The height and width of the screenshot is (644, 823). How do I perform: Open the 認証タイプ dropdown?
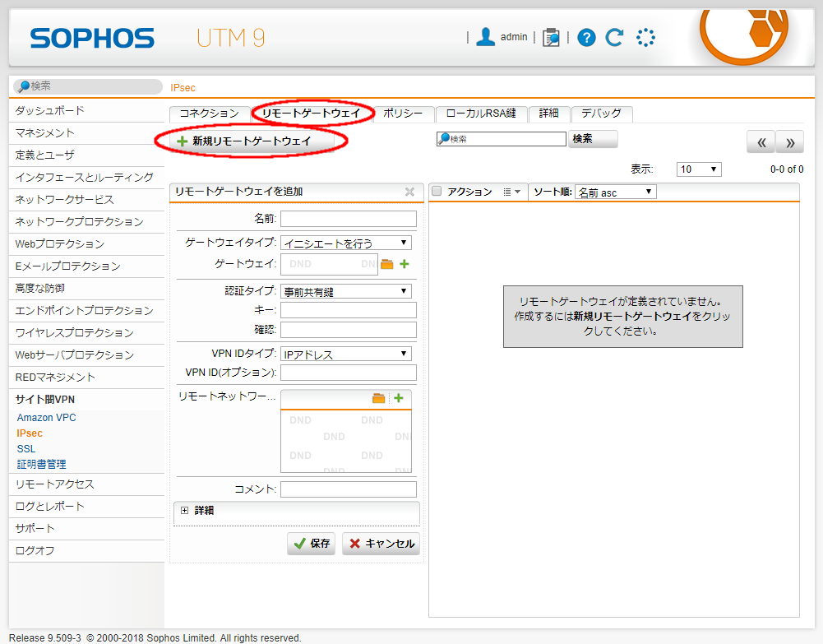tap(346, 291)
